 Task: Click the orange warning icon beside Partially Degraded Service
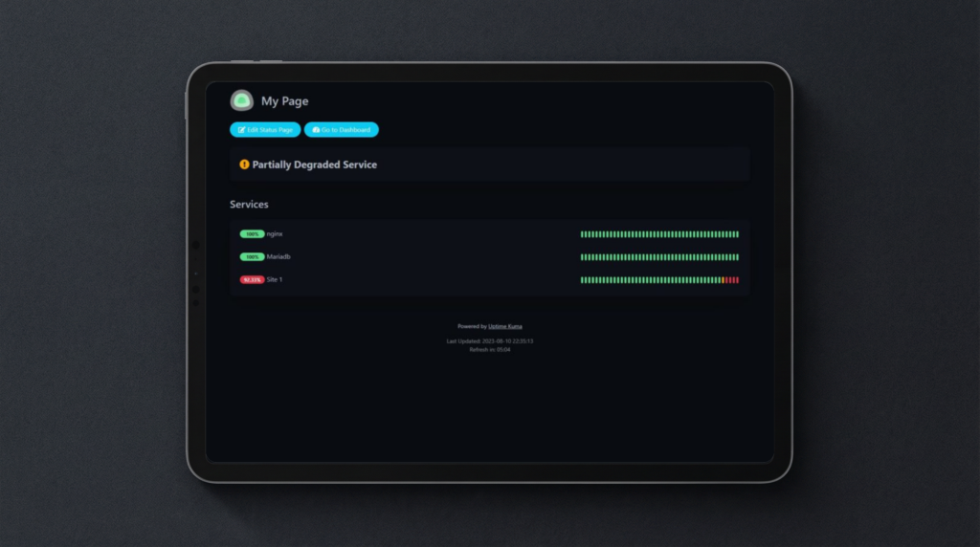244,164
